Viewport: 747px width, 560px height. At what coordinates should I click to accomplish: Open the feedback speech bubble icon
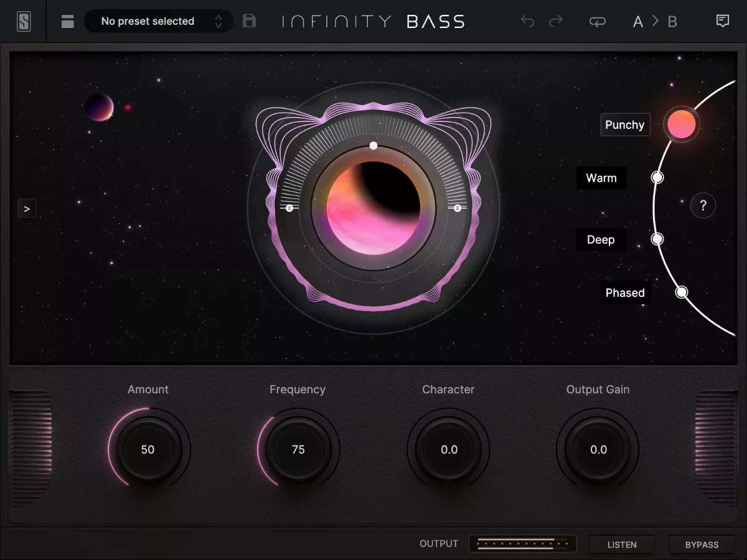point(722,21)
